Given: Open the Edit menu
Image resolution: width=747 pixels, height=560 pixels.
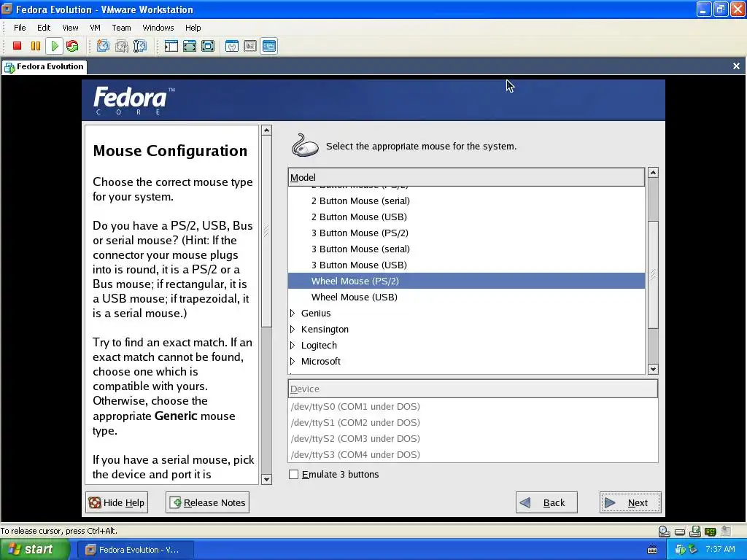Looking at the screenshot, I should pyautogui.click(x=44, y=28).
